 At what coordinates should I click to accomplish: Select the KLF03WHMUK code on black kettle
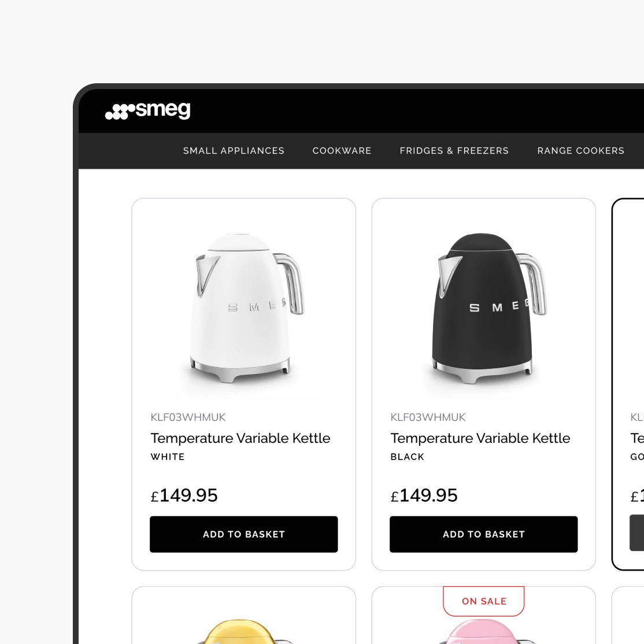[x=428, y=417]
